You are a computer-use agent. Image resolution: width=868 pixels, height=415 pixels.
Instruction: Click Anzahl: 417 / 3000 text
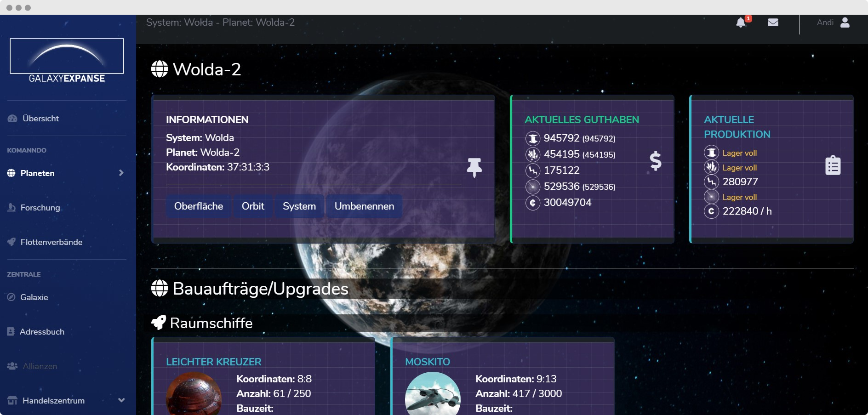519,393
